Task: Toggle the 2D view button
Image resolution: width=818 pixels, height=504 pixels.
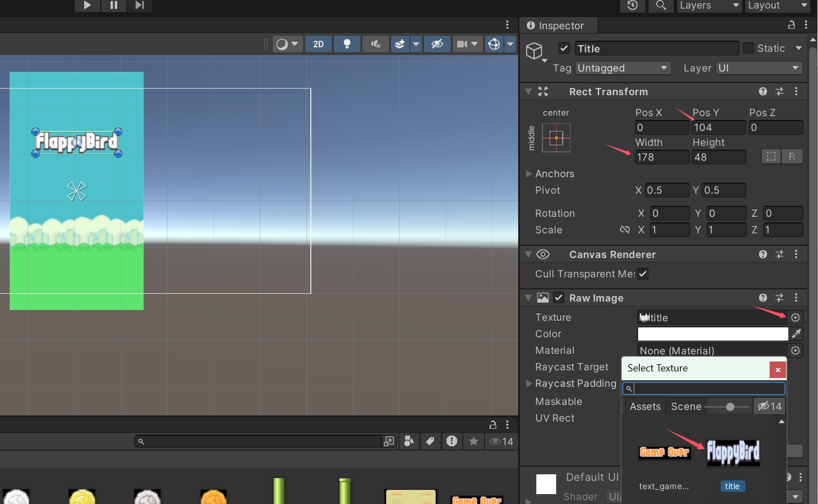Action: point(319,44)
